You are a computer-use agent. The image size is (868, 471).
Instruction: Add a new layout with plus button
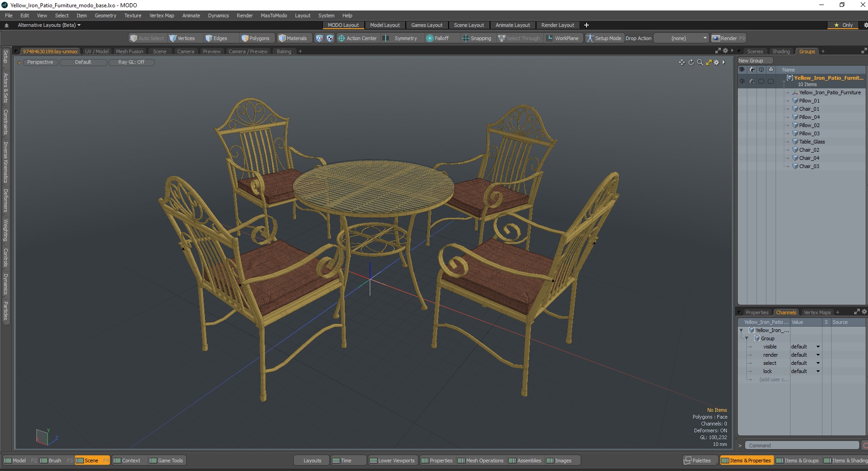click(x=587, y=25)
